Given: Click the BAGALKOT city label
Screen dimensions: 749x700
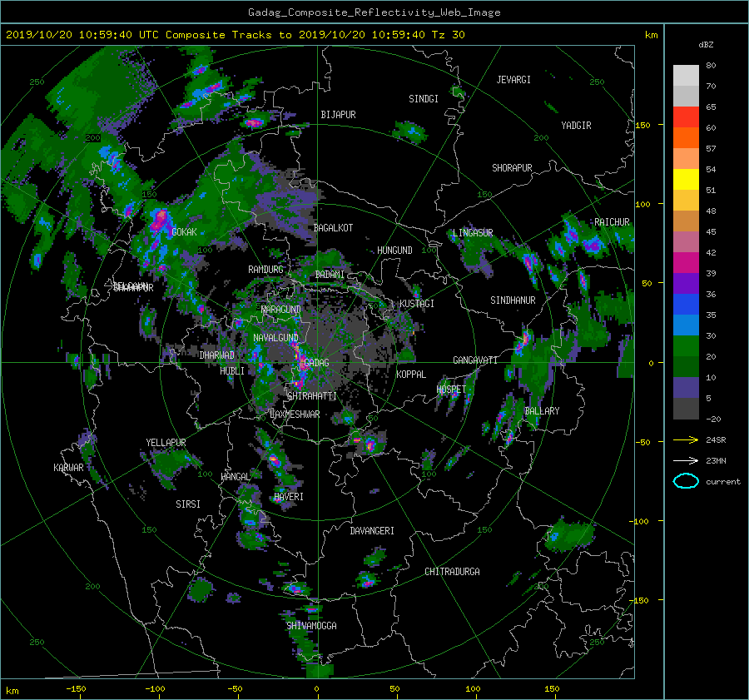Looking at the screenshot, I should click(333, 228).
